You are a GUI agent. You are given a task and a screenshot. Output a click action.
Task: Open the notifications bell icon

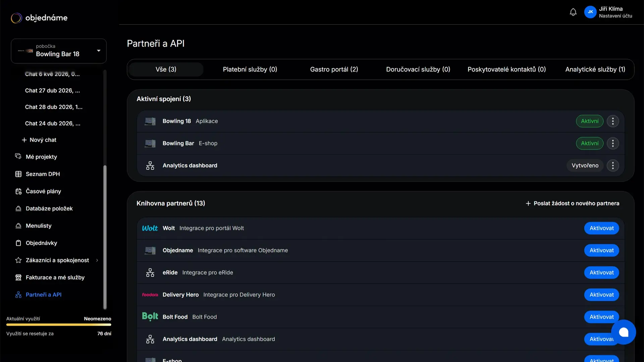point(573,12)
